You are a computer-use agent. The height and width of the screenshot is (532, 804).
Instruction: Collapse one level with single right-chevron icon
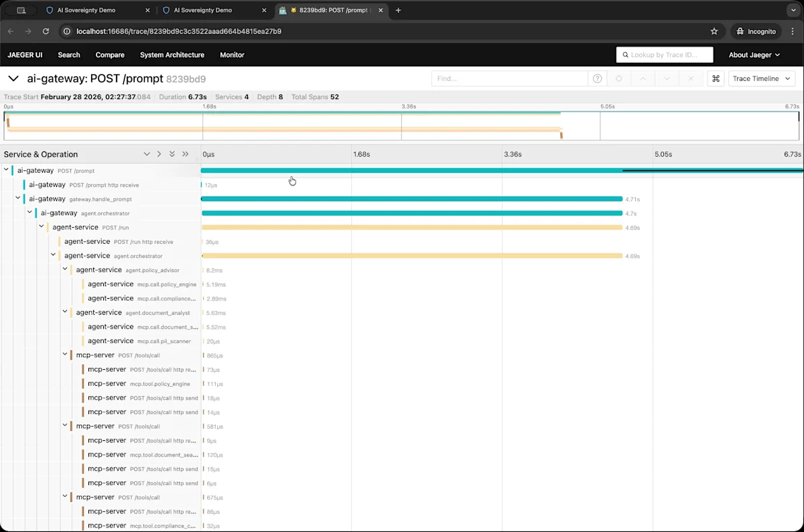click(x=159, y=154)
